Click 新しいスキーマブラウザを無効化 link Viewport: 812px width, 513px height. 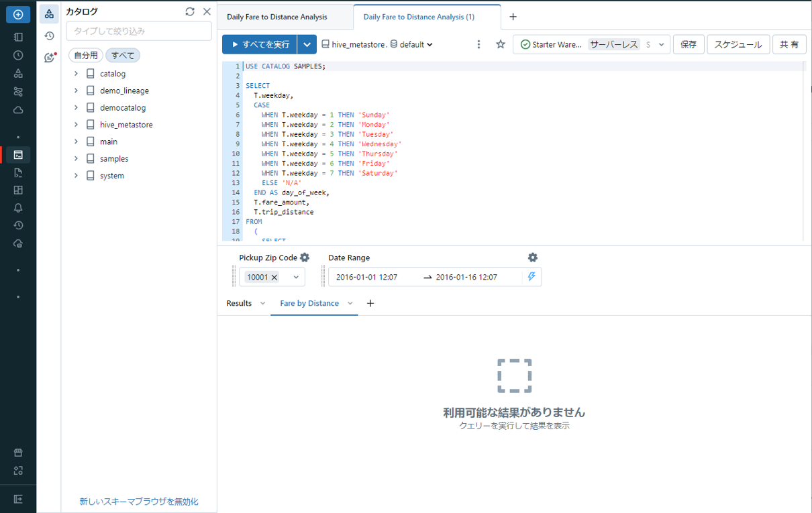pyautogui.click(x=139, y=502)
